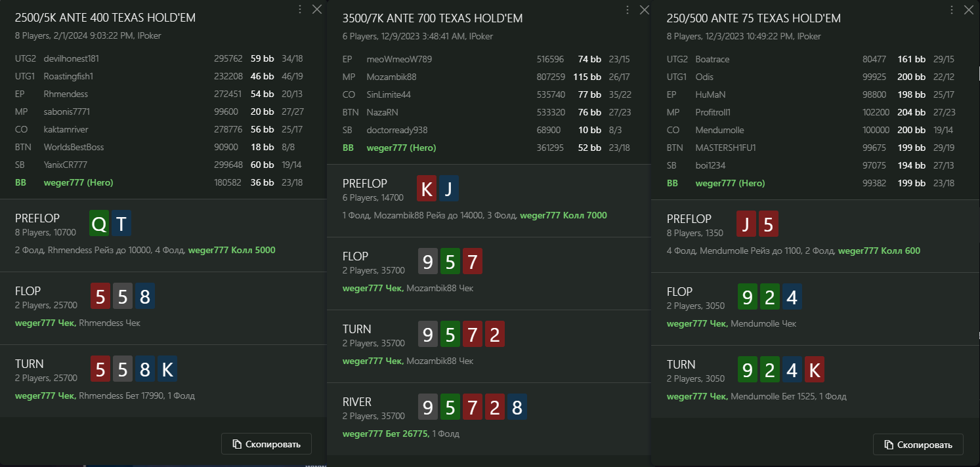The height and width of the screenshot is (467, 980).
Task: Click the RIVER street label in 3500/7K hand
Action: [356, 402]
